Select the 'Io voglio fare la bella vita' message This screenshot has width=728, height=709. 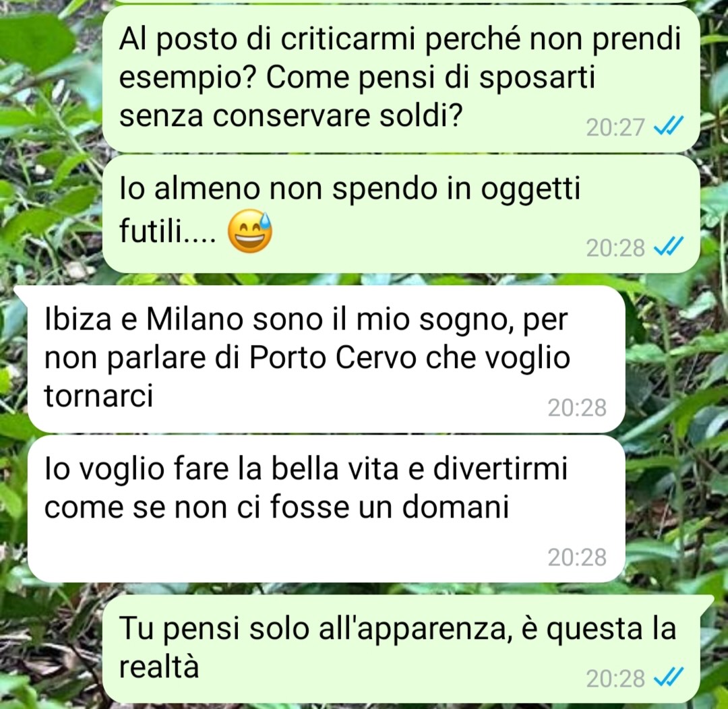[326, 508]
